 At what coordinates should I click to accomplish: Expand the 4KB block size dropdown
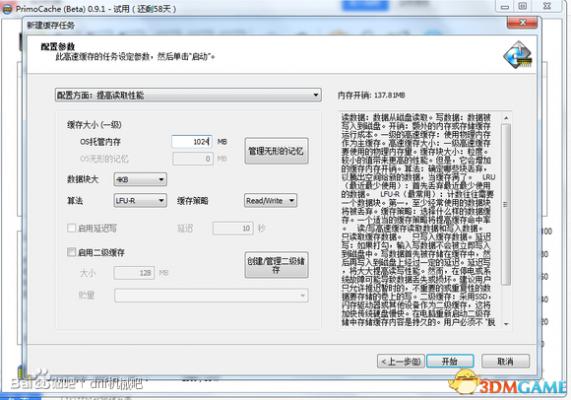pos(140,179)
